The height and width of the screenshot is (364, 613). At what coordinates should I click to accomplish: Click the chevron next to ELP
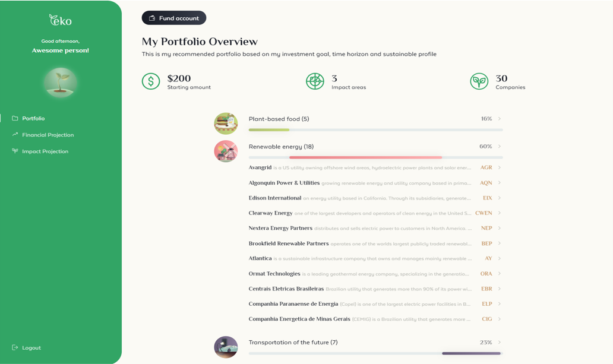[x=500, y=304]
